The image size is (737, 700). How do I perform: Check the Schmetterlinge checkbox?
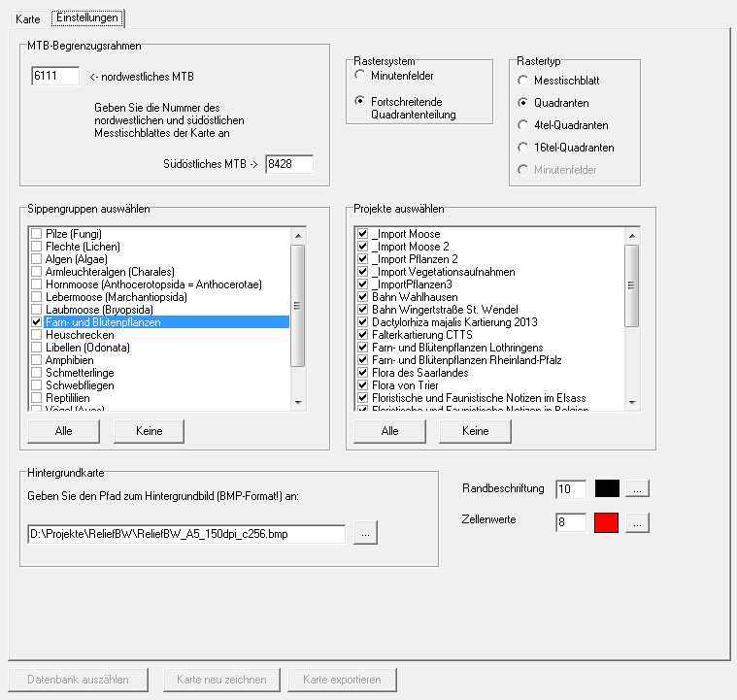pyautogui.click(x=36, y=373)
